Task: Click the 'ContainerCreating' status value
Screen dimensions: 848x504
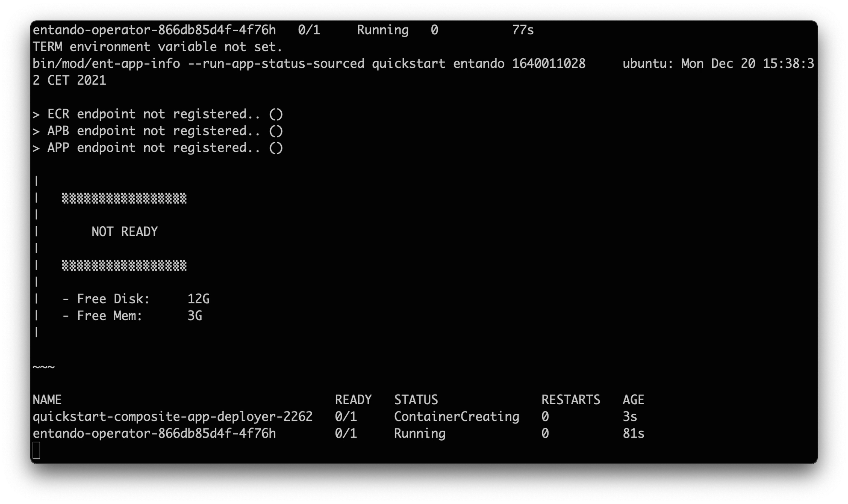Action: click(x=457, y=417)
